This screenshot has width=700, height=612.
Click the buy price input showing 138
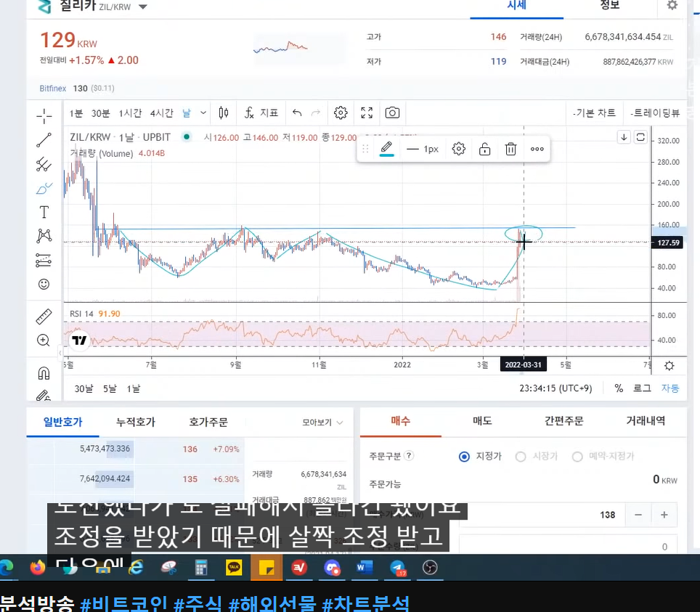pyautogui.click(x=542, y=515)
